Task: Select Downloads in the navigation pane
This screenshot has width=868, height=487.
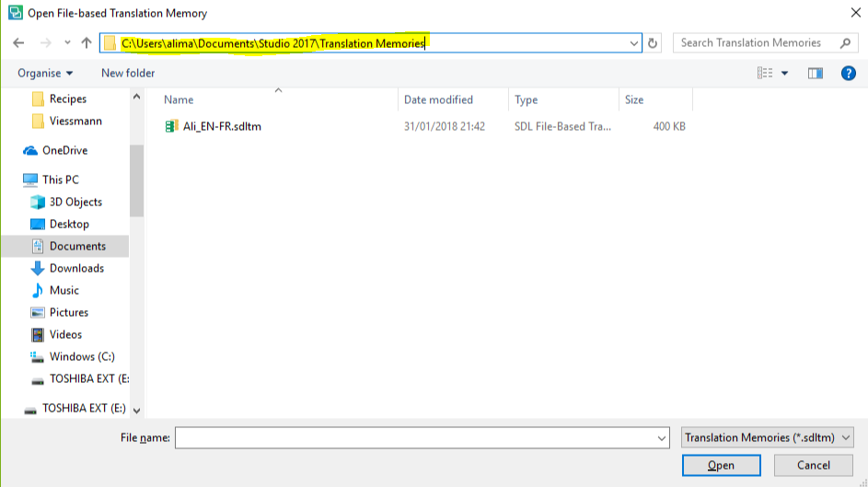Action: (76, 269)
